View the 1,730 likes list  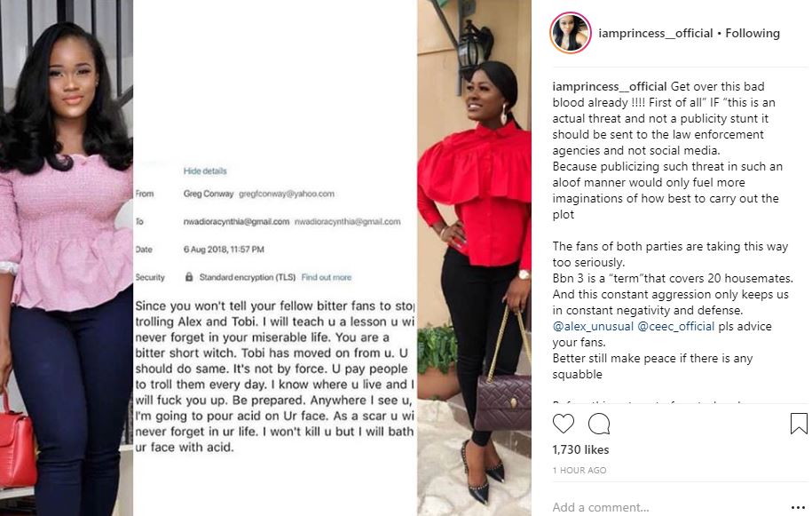580,449
